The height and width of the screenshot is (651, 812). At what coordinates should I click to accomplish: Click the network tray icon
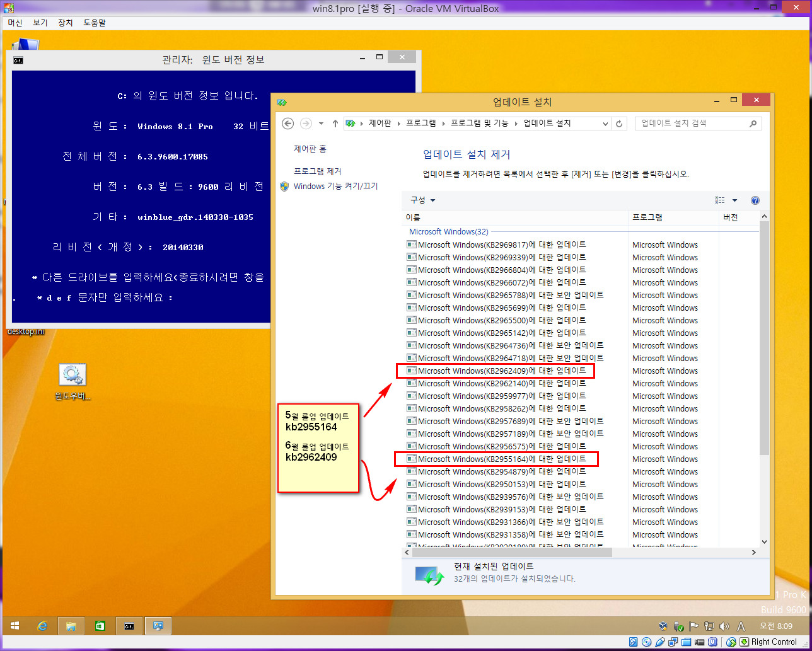pos(709,626)
